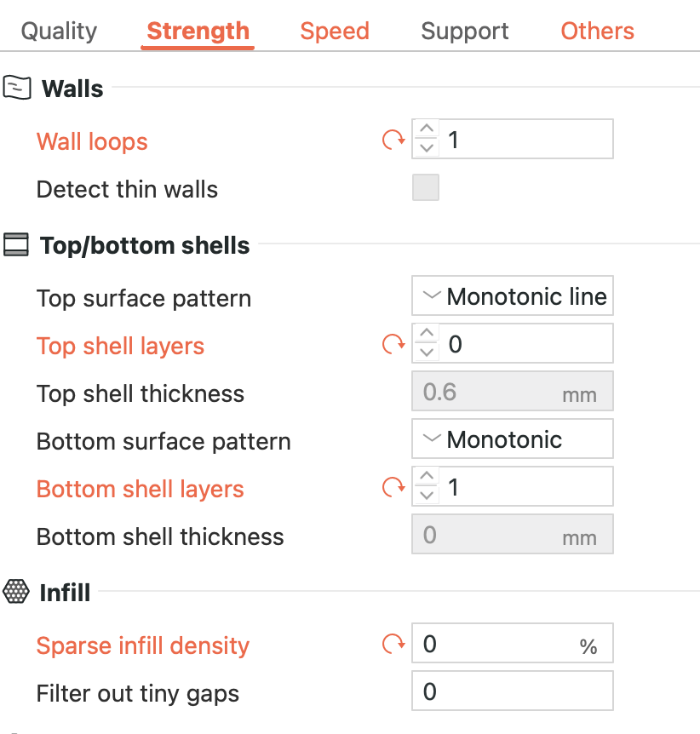Increment Top shell layers stepper up

pyautogui.click(x=427, y=335)
